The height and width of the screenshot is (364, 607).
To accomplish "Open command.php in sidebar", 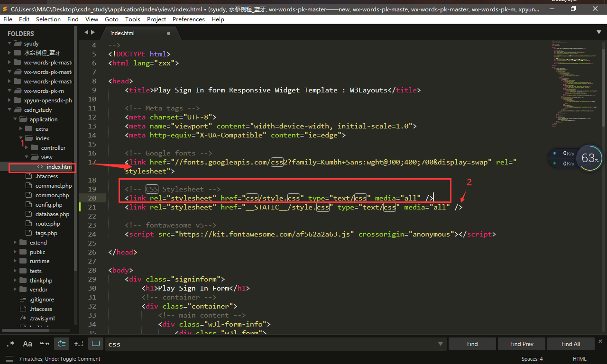I will tap(54, 186).
